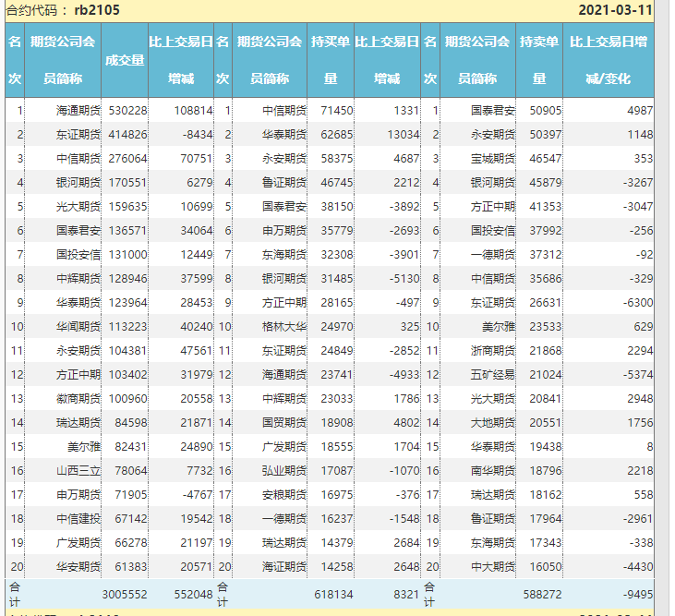Click the 成交量 column header
Viewport: 675px width, 616px height.
click(125, 60)
